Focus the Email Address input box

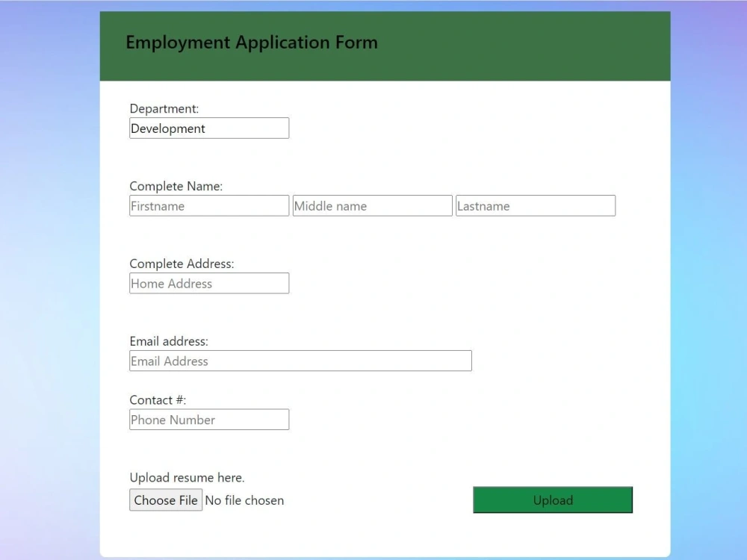(300, 361)
